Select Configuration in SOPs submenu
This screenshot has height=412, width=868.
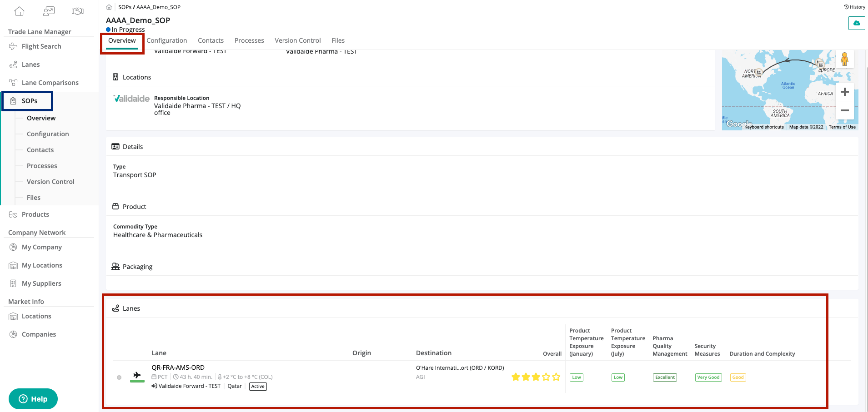[x=48, y=134]
